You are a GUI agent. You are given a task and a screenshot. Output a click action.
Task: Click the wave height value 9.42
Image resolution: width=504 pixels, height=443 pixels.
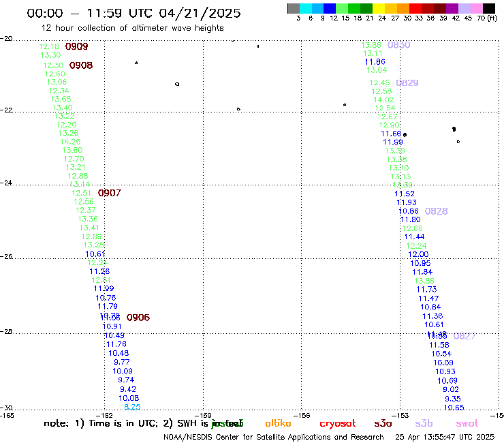coord(128,389)
